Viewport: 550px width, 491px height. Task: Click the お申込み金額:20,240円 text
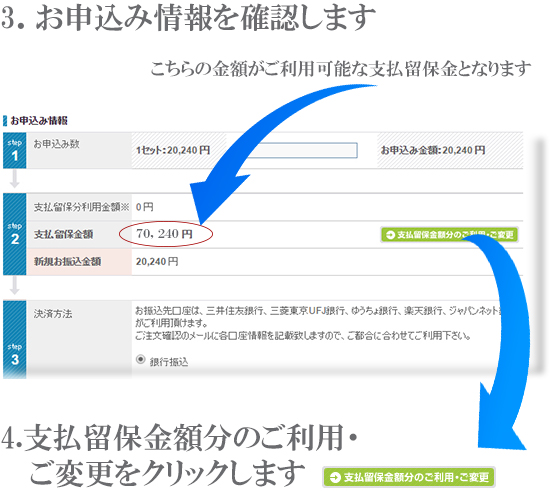(x=433, y=150)
